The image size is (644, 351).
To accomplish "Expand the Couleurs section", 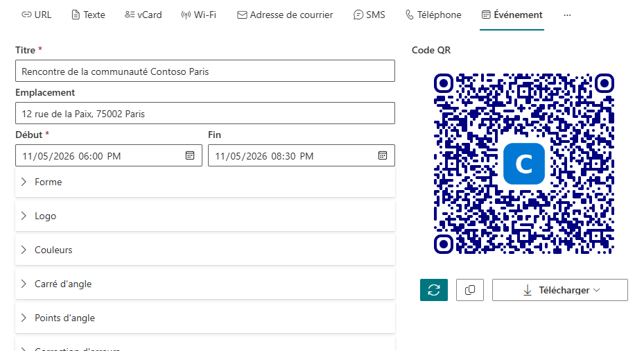I will point(205,250).
